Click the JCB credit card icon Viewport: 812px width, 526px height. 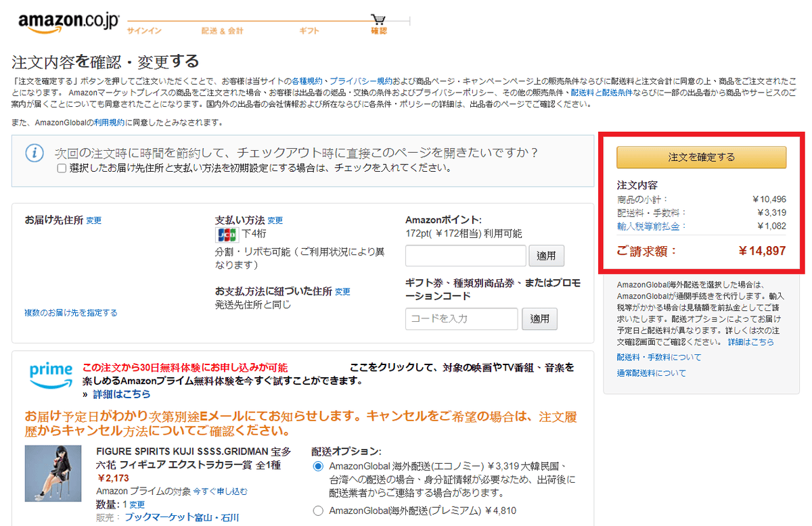[x=226, y=235]
